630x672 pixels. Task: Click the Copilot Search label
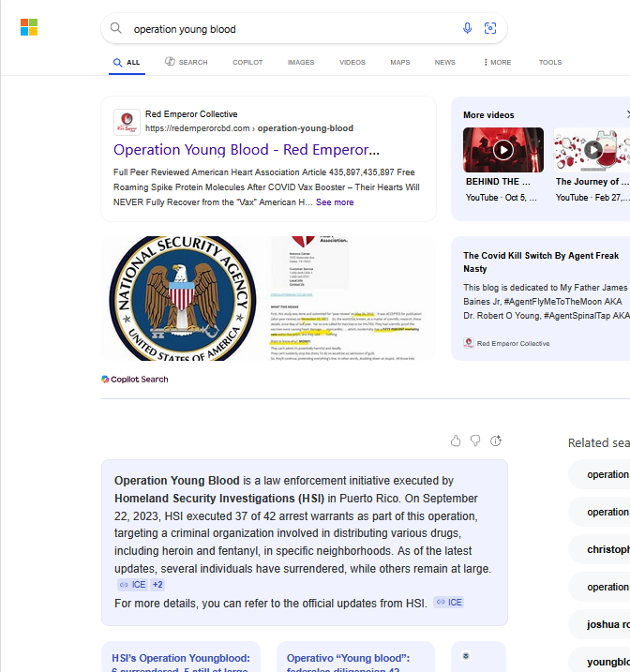click(x=135, y=380)
